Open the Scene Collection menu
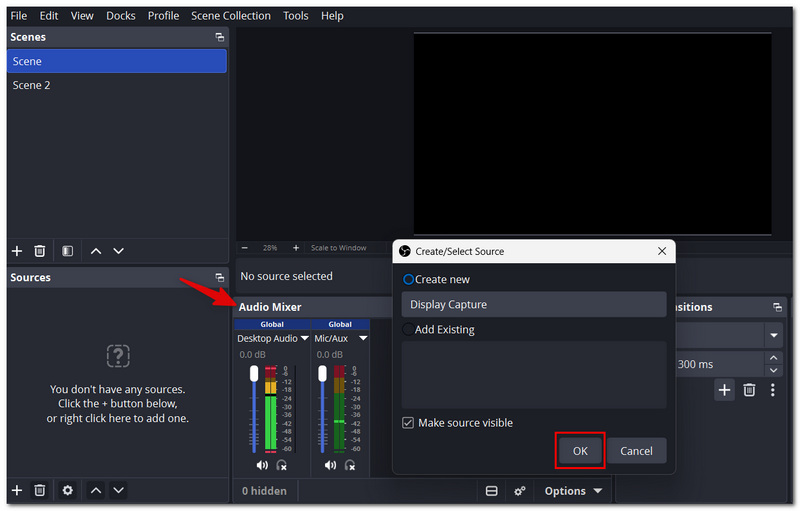800x511 pixels. click(x=231, y=16)
